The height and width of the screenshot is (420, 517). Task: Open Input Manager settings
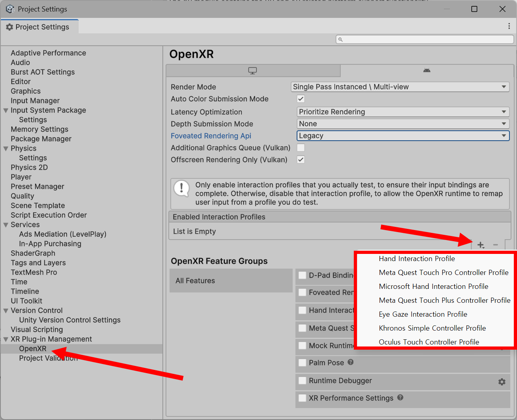(x=35, y=101)
